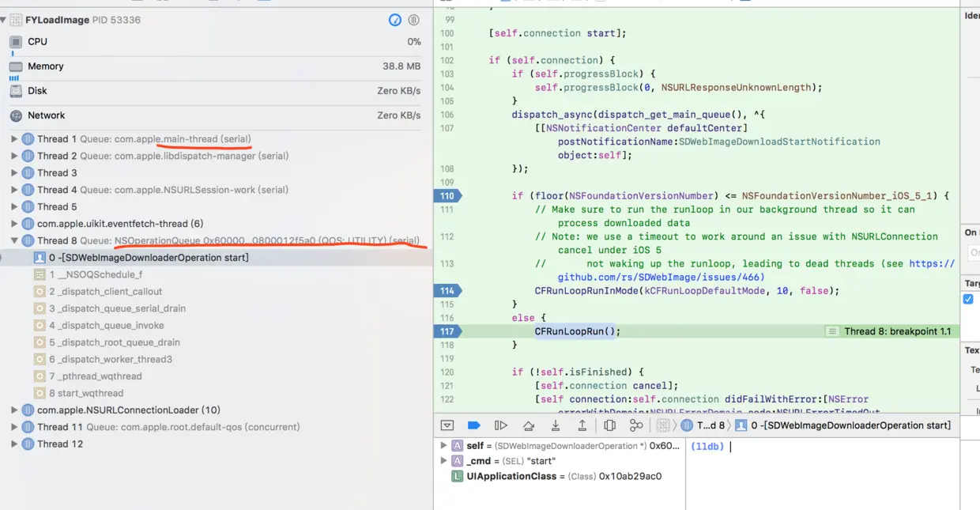Click line number 106 in the gutter

tap(447, 115)
